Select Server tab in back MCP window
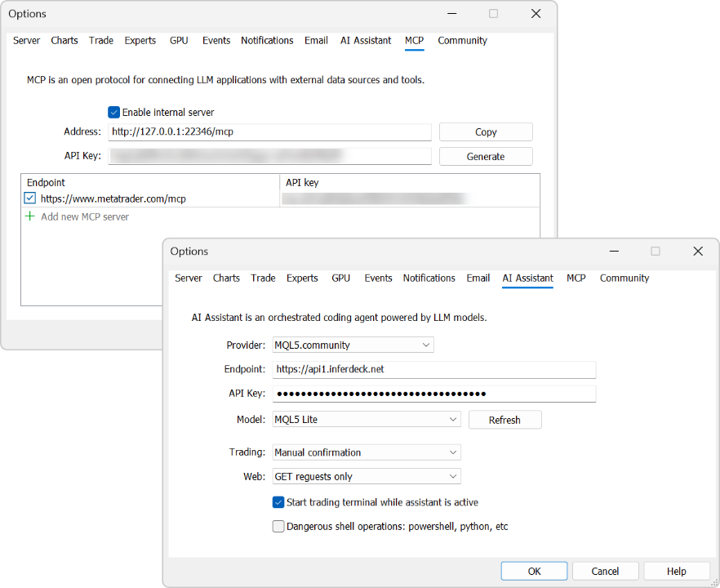Image resolution: width=720 pixels, height=588 pixels. pyautogui.click(x=26, y=41)
